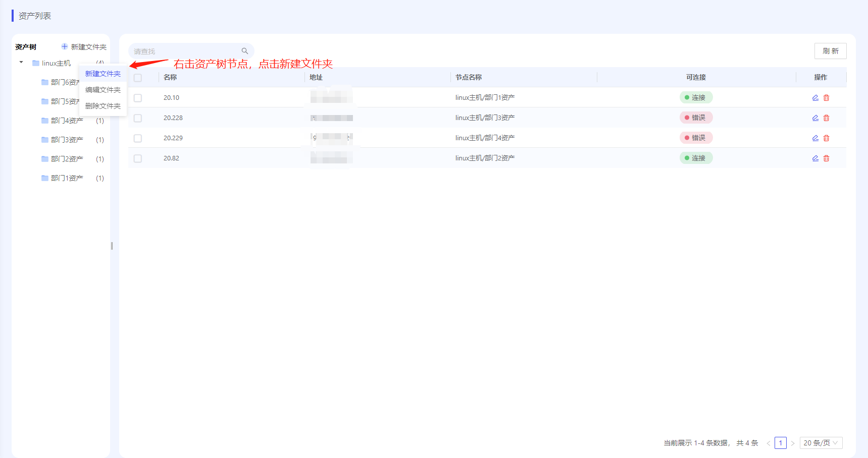Image resolution: width=868 pixels, height=458 pixels.
Task: Toggle select-all checkbox in table header
Action: click(x=138, y=78)
